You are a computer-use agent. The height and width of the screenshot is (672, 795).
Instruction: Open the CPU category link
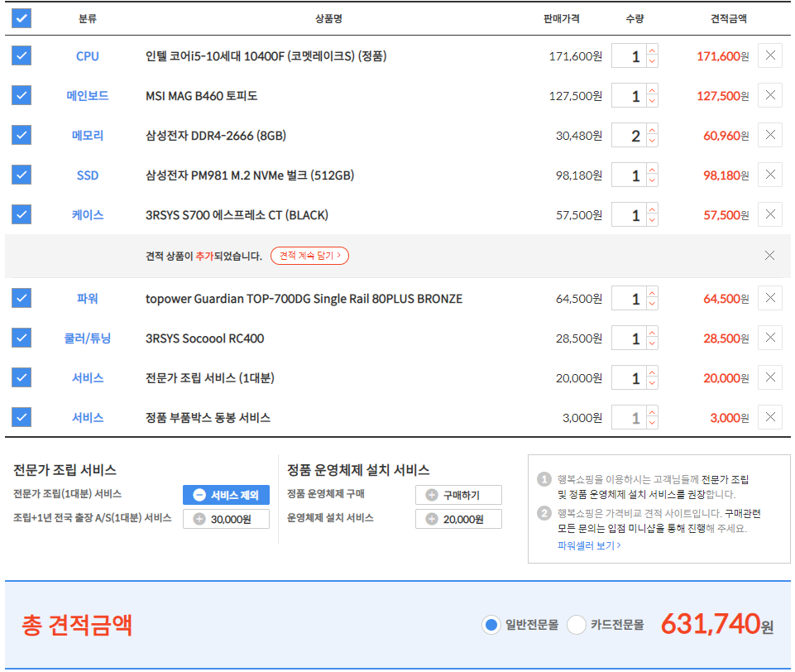click(x=87, y=56)
